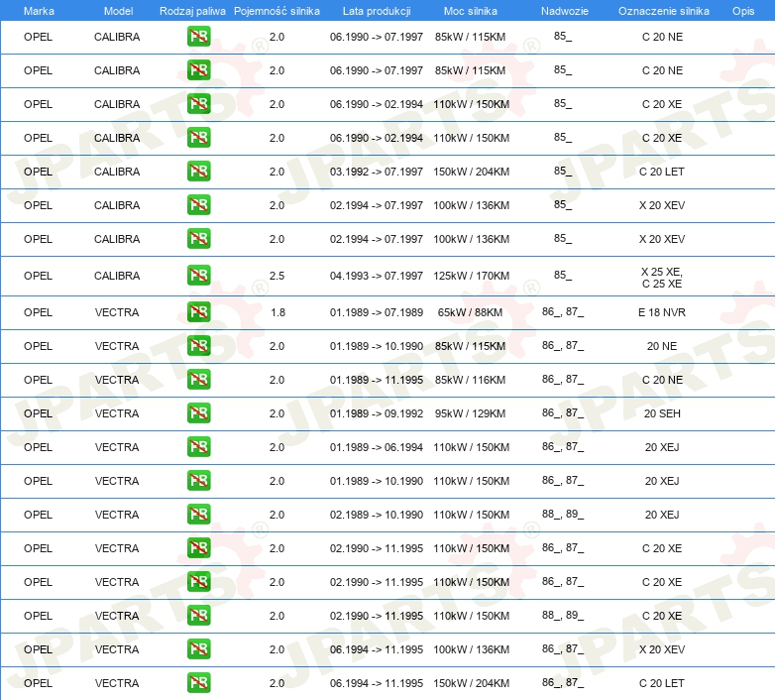Click '86_, 87_' body cell in E 18 NVR row

click(563, 312)
